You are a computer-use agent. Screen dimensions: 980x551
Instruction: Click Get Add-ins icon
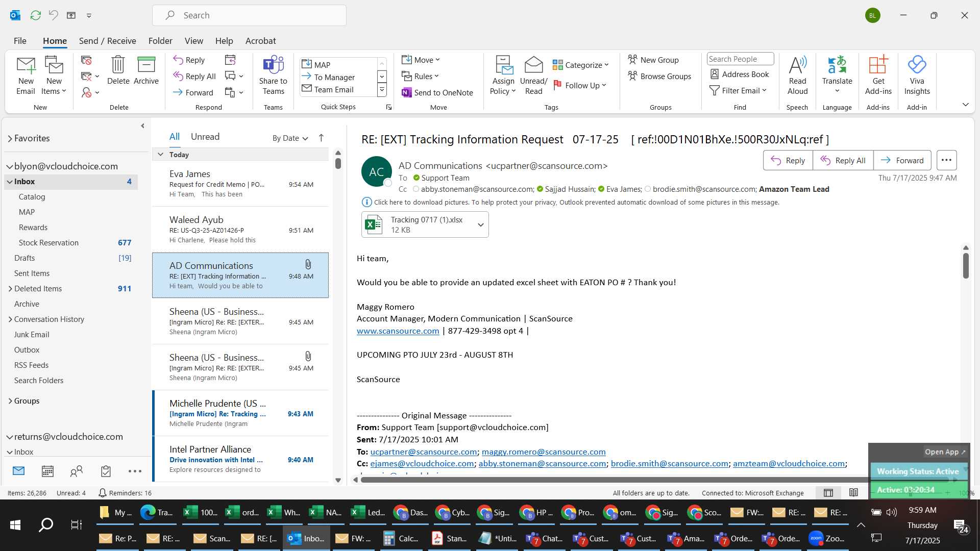(x=878, y=76)
